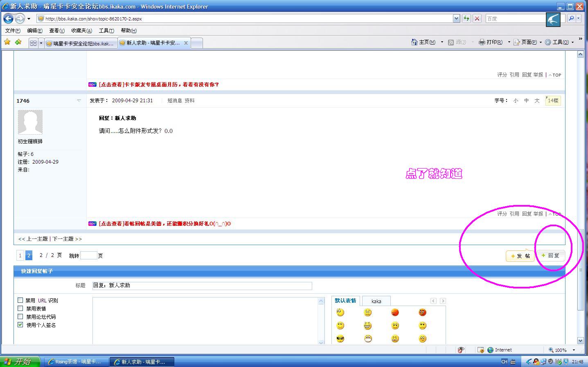Go to page 1 of the thread

(20, 255)
